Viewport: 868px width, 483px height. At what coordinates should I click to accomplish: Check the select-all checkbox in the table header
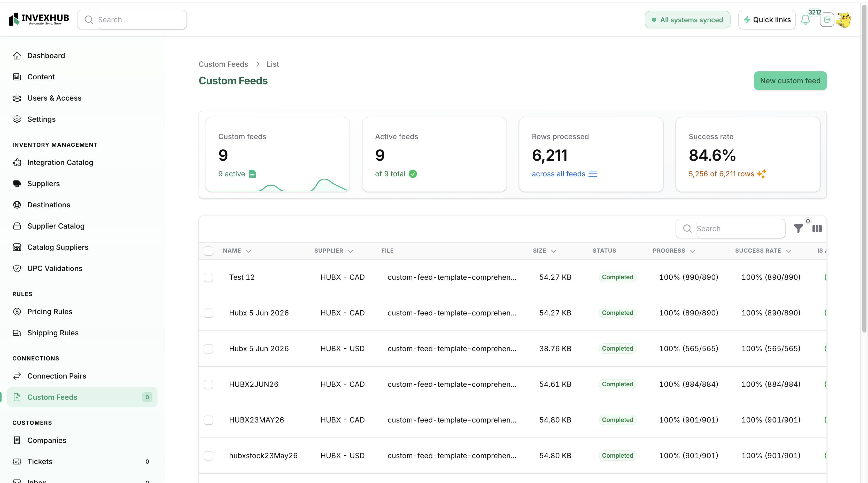[208, 251]
